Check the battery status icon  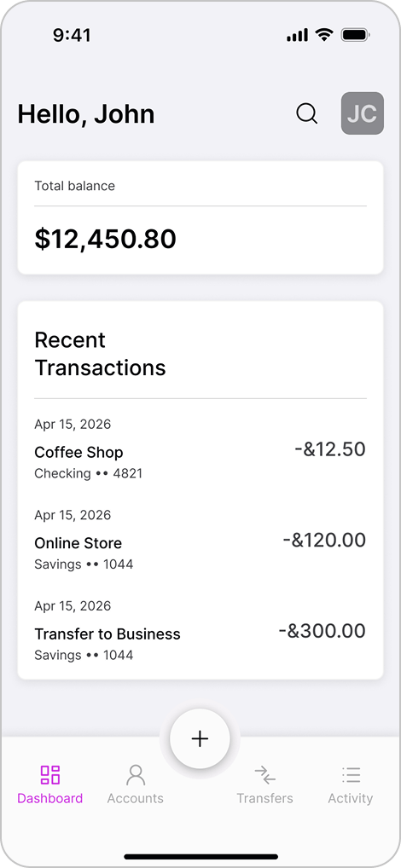point(356,36)
